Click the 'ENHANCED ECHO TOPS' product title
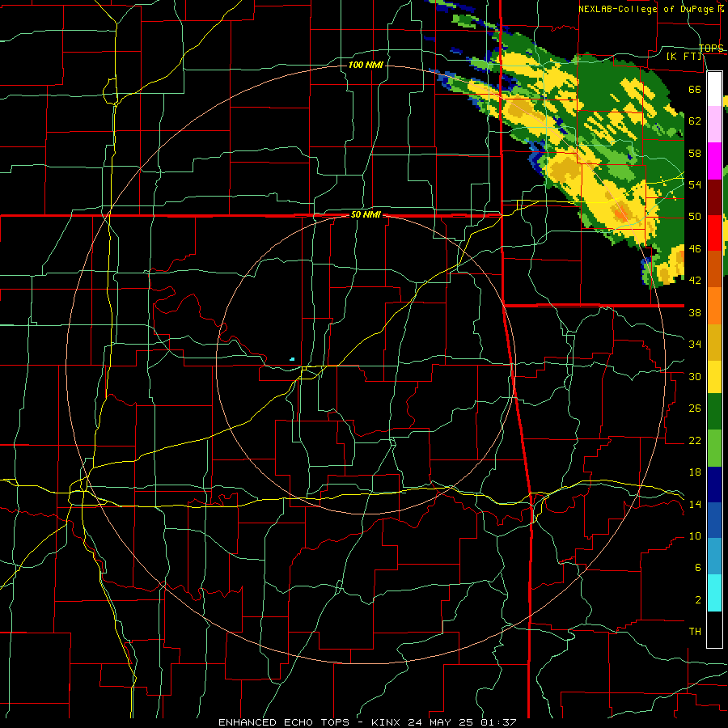 click(x=284, y=722)
